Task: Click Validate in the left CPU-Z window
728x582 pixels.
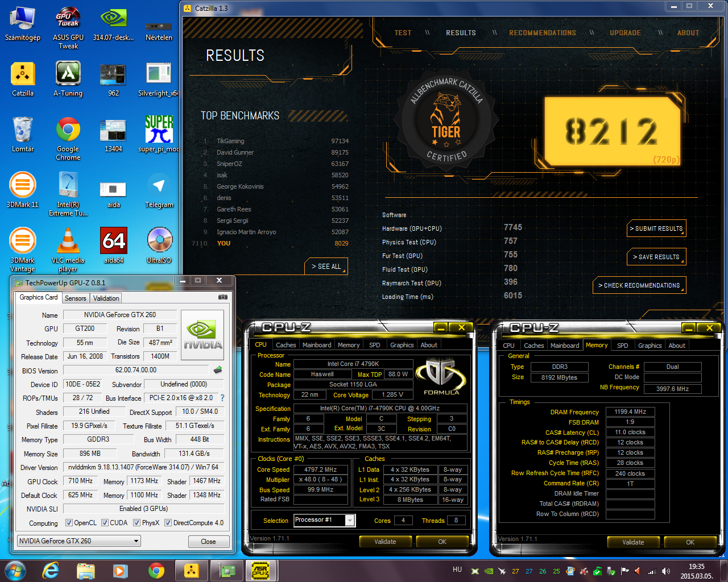Action: point(385,542)
